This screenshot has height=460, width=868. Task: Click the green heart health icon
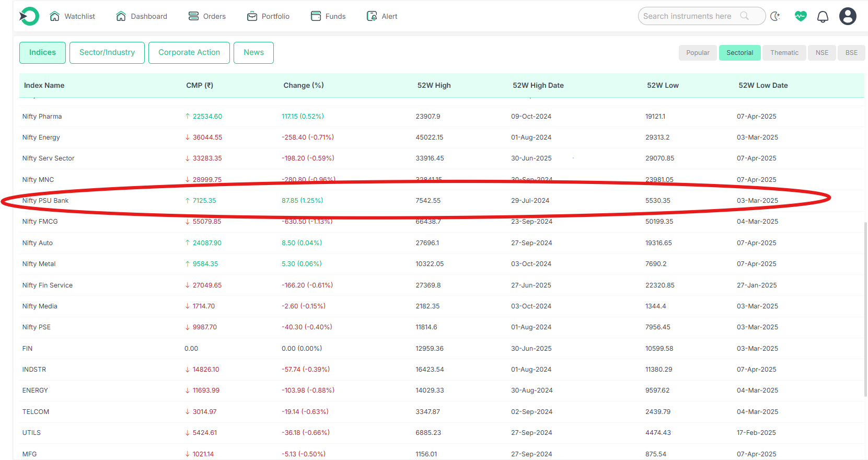point(800,16)
